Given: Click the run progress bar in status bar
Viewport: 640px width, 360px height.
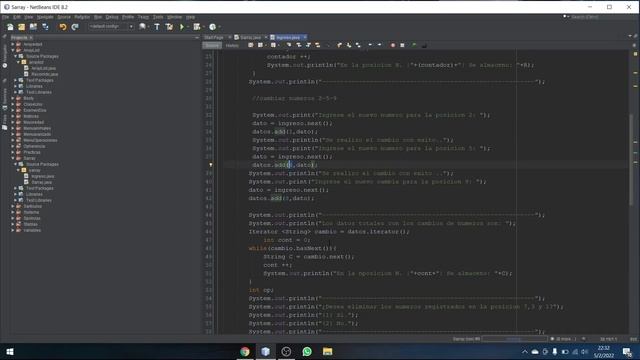Looking at the screenshot, I should (x=514, y=339).
